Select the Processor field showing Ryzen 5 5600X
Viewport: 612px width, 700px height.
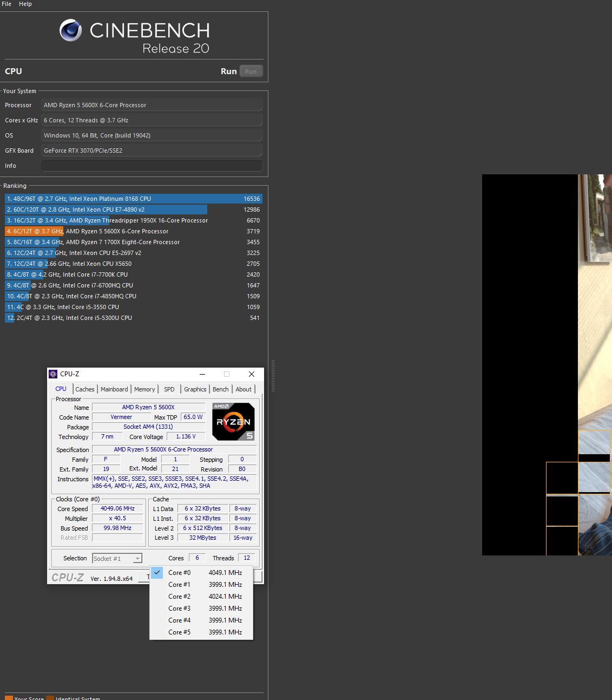pos(152,105)
